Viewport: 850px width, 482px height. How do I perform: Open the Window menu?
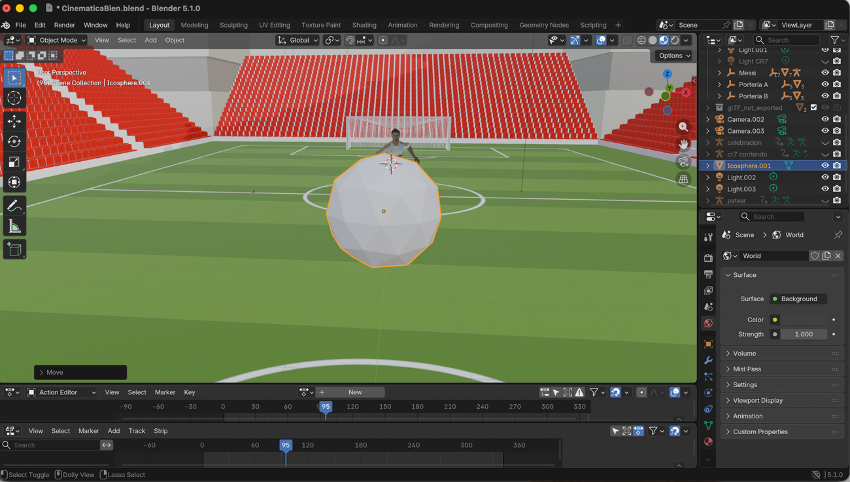point(95,25)
